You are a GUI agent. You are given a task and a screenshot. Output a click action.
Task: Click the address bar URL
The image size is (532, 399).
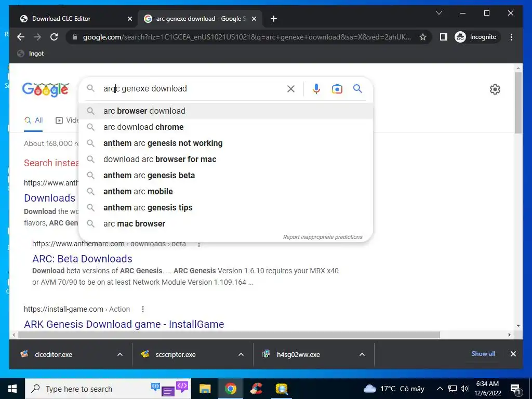[247, 37]
